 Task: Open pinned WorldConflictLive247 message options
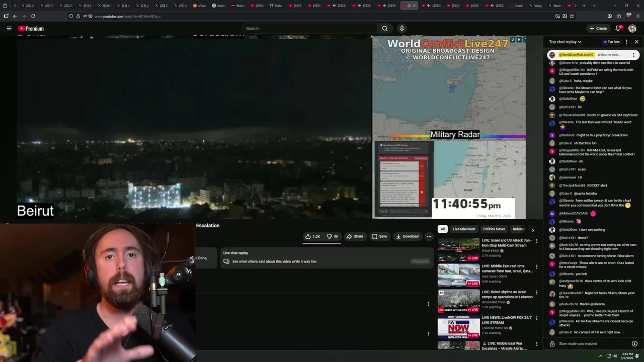coord(633,55)
